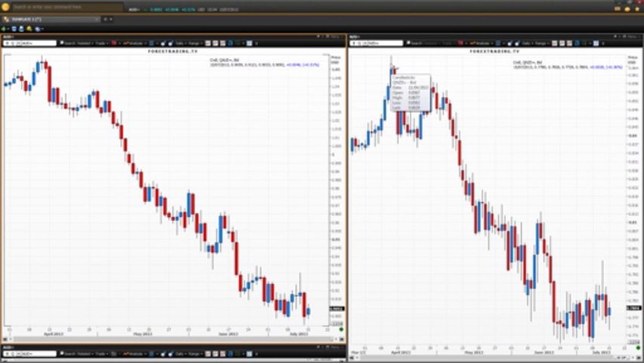Click the first icon after Range in left chart
The image size is (644, 363).
click(x=208, y=43)
